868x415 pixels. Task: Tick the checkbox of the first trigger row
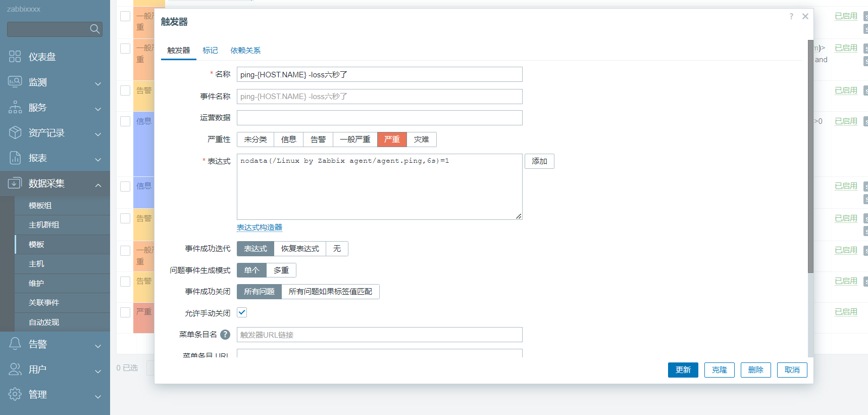click(125, 16)
